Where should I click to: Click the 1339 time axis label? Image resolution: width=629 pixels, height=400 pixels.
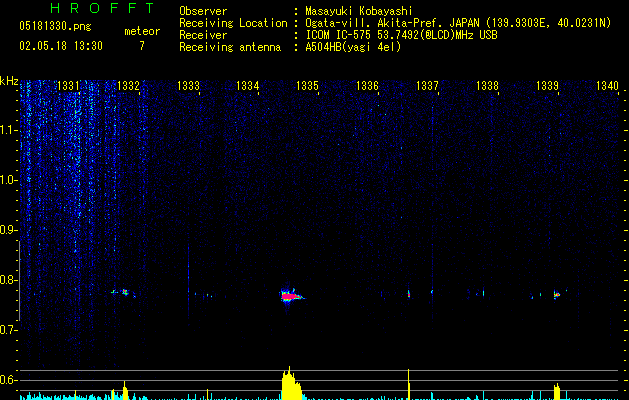click(x=547, y=86)
